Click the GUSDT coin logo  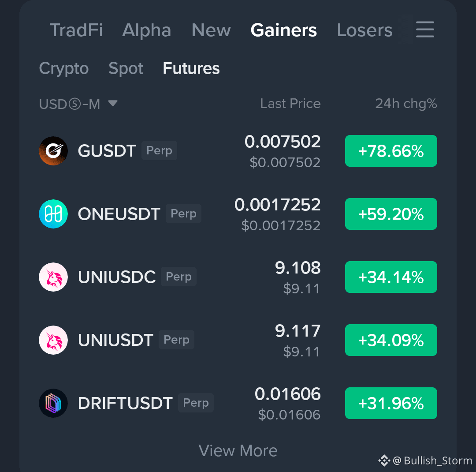pos(53,151)
